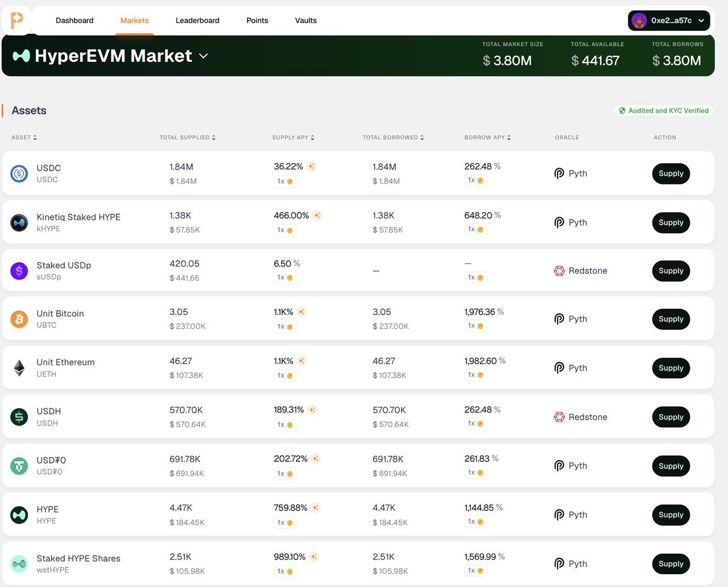The height and width of the screenshot is (587, 728).
Task: Click the Unit Bitcoin orange icon
Action: point(19,319)
